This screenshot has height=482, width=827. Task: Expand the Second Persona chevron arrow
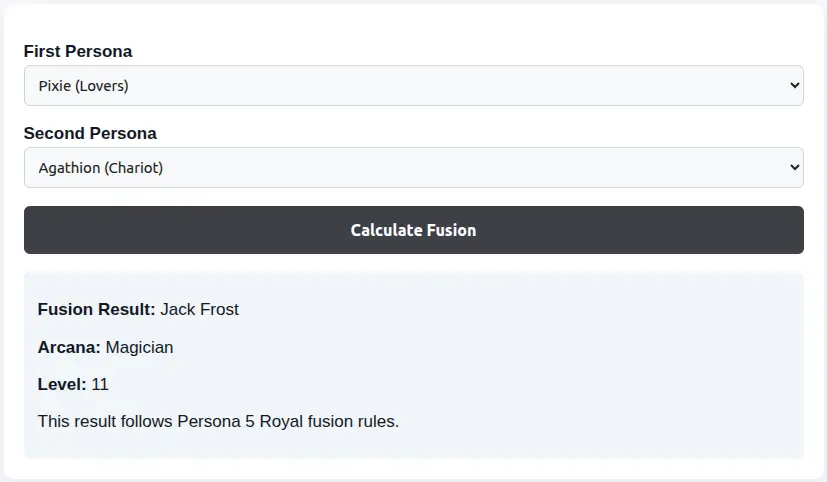coord(795,168)
